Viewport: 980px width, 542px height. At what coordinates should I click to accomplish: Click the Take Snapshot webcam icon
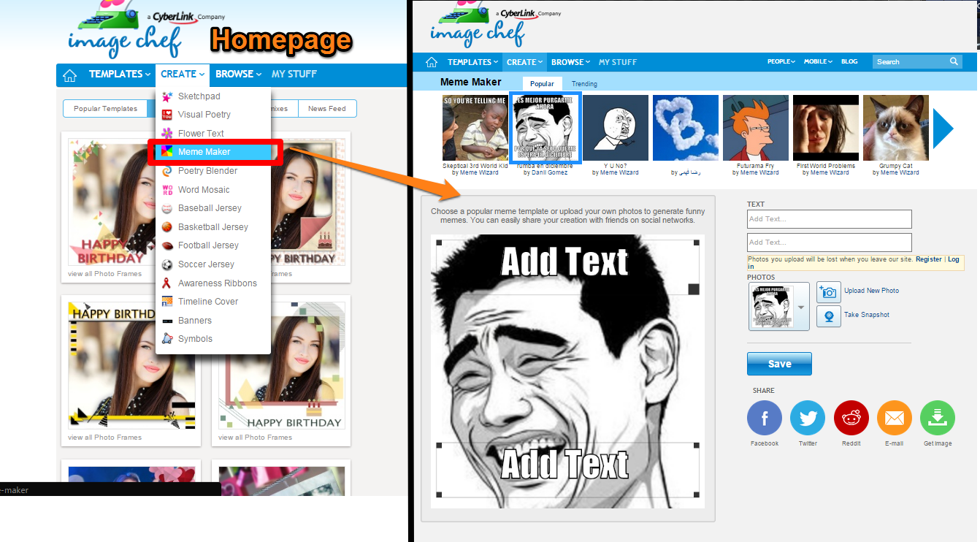[x=829, y=316]
